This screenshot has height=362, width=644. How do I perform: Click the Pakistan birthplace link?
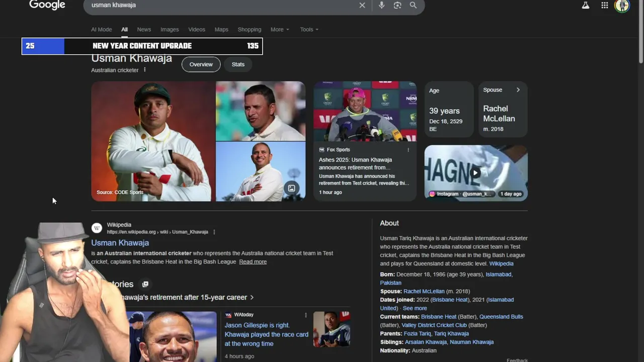click(390, 283)
